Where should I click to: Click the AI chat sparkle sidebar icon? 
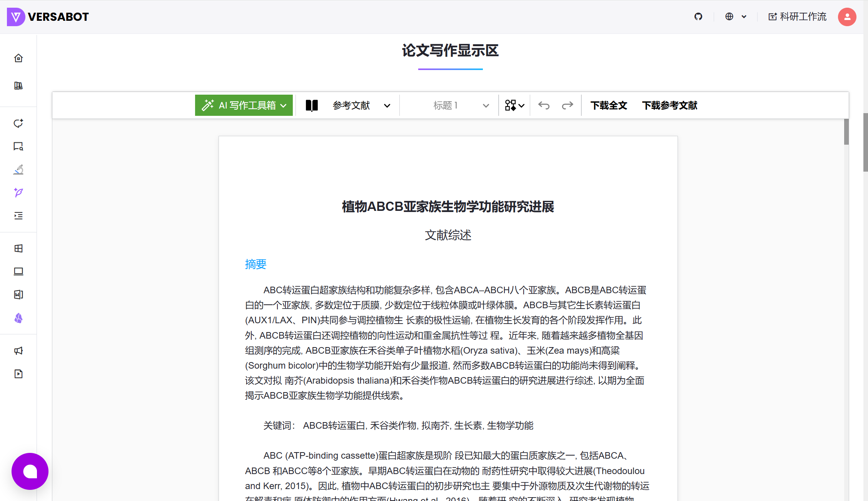(18, 123)
